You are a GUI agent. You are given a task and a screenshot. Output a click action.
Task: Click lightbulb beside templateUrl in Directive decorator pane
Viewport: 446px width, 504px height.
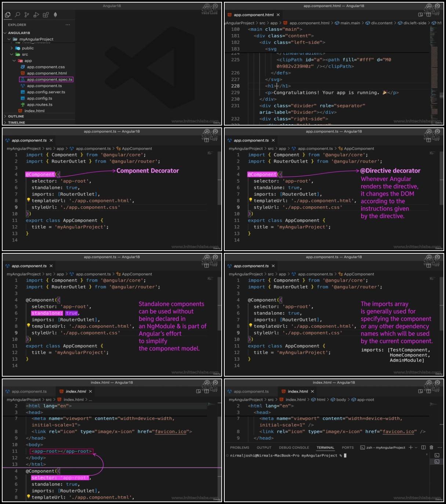coord(250,200)
